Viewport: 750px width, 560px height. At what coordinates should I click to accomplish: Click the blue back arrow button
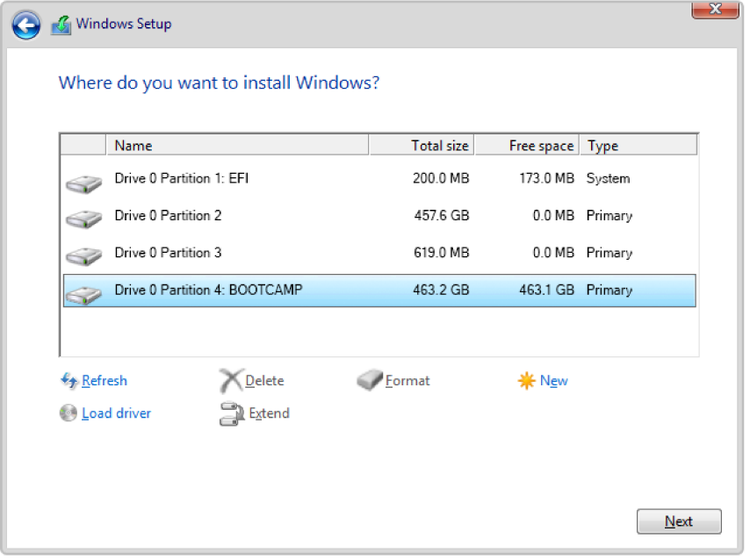click(26, 25)
